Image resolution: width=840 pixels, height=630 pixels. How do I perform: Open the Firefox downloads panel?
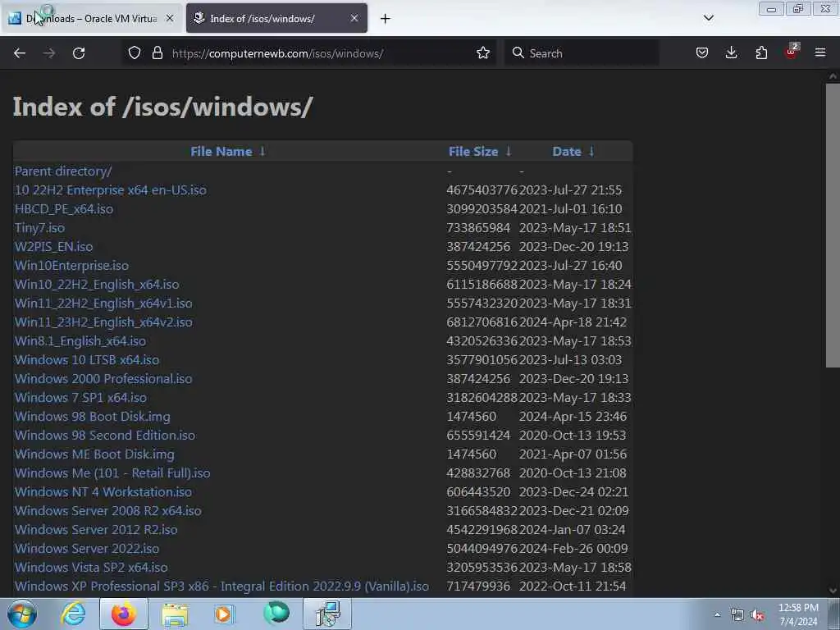[x=731, y=53]
